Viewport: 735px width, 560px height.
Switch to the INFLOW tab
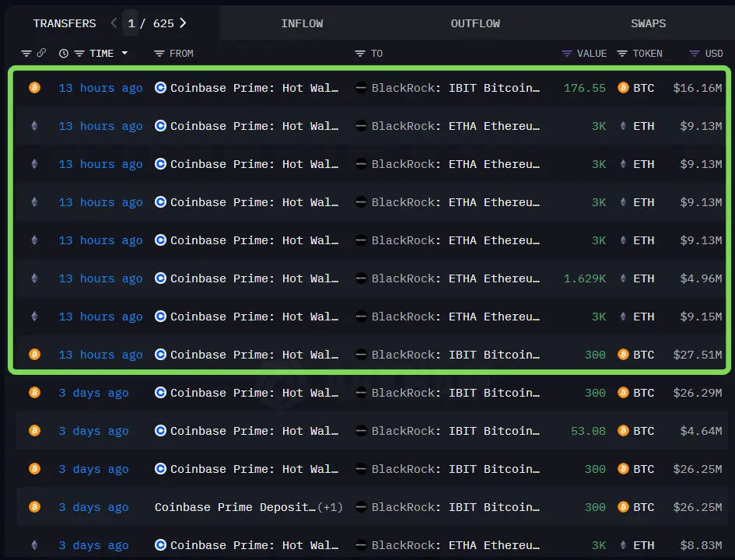pos(302,23)
